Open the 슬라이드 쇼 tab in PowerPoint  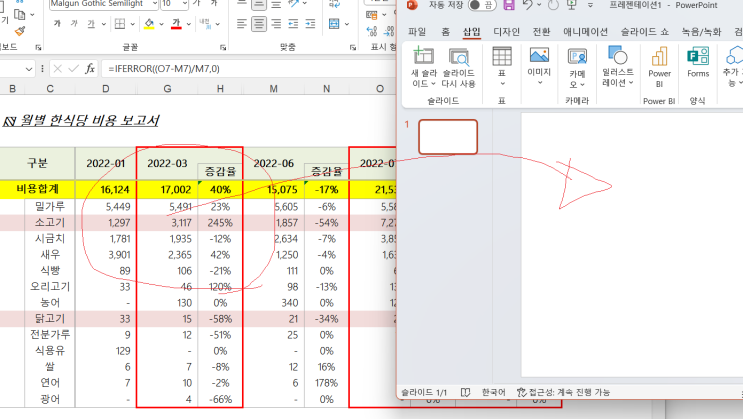(x=644, y=32)
